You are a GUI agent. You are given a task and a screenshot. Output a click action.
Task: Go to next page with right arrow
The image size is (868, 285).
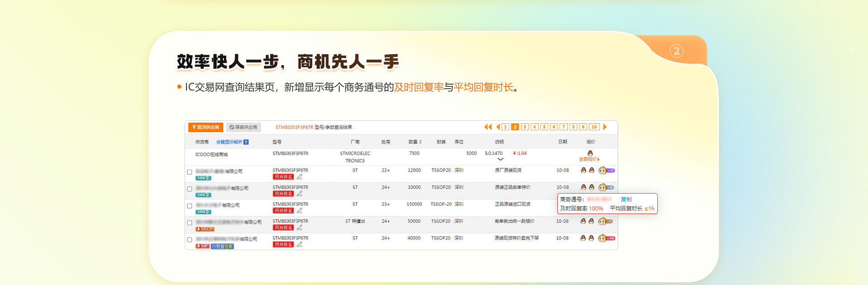605,127
